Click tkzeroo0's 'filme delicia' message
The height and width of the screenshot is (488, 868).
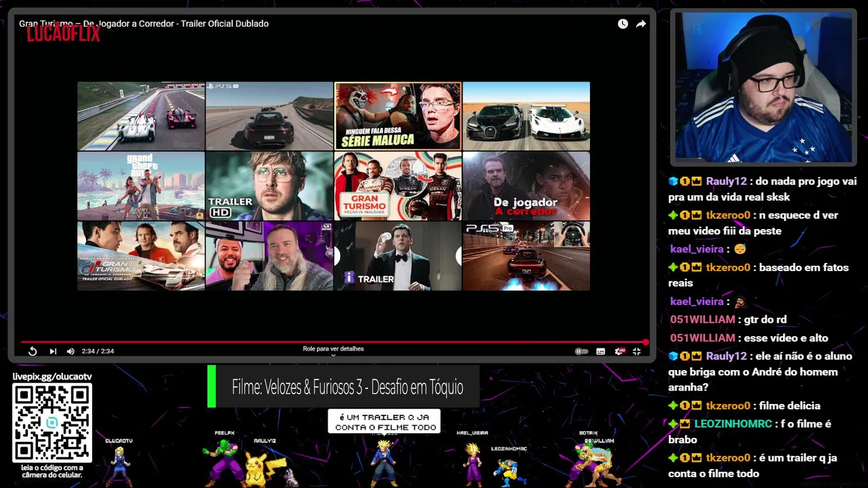point(745,405)
